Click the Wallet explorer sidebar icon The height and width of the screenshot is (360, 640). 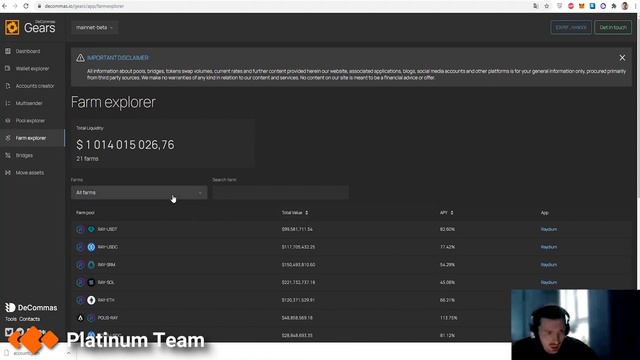8,69
